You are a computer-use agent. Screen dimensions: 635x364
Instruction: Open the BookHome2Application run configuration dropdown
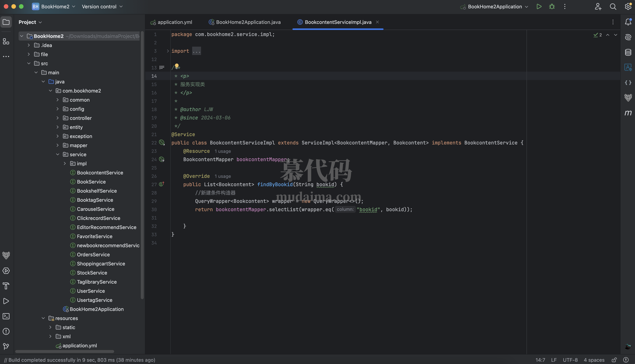pyautogui.click(x=527, y=6)
